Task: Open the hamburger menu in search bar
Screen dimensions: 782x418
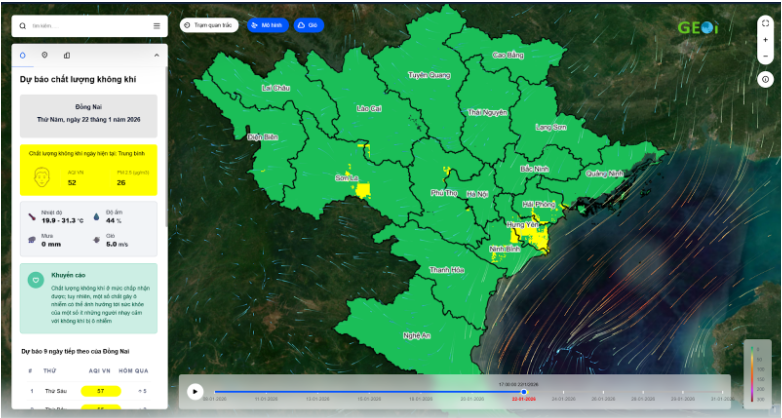Action: [156, 26]
